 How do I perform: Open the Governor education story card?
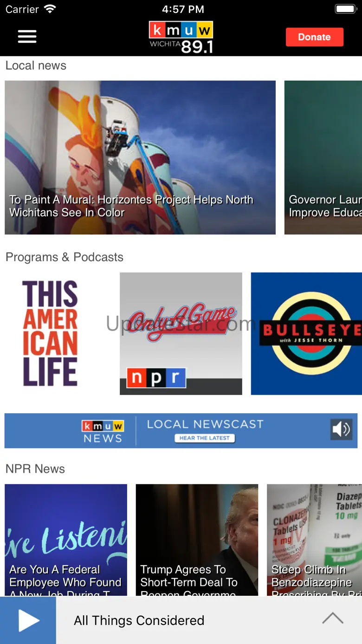coord(323,157)
